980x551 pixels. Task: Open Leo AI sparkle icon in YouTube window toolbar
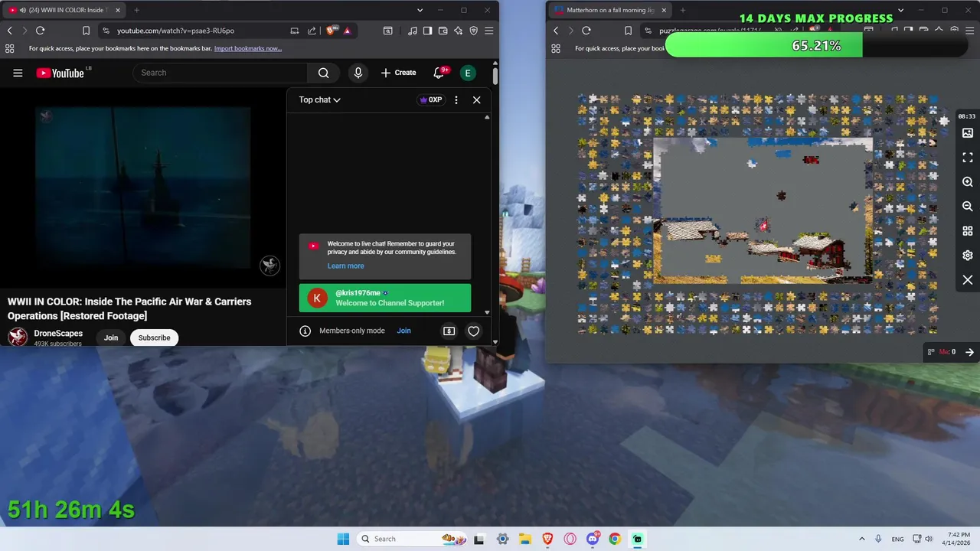pos(458,31)
